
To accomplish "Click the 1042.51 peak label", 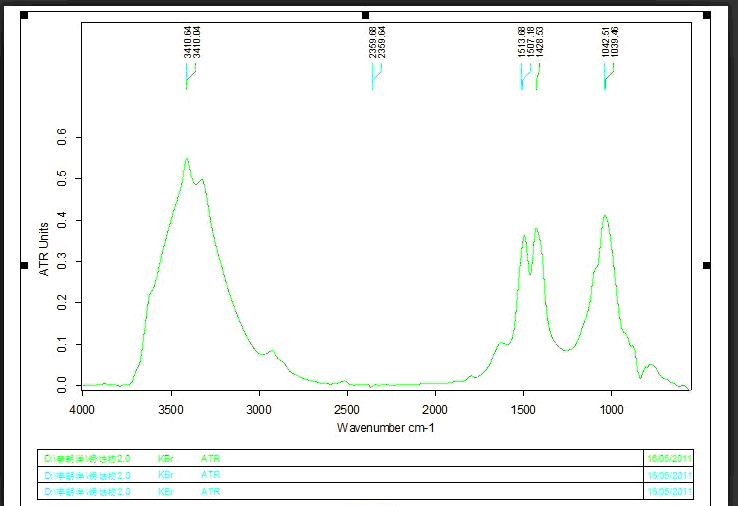I will click(605, 42).
